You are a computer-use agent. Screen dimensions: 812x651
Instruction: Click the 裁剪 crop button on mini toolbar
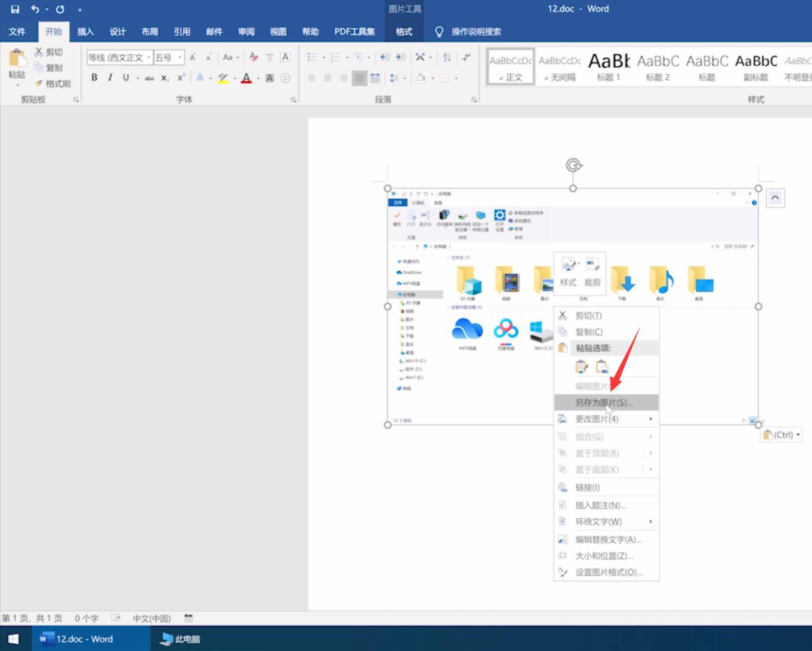pos(593,272)
